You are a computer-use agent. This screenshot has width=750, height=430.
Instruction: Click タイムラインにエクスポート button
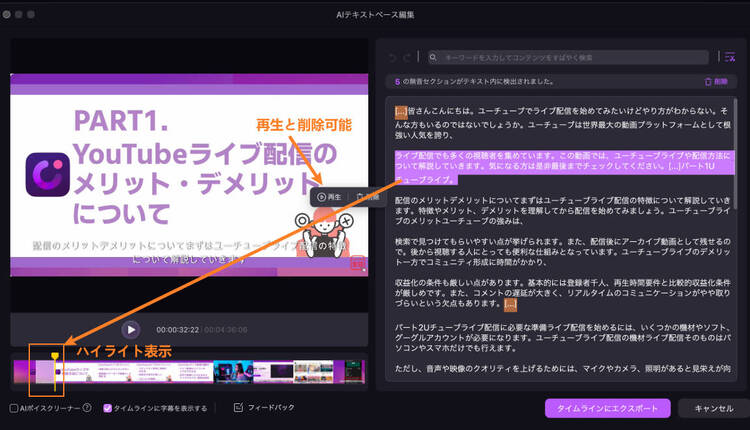(x=607, y=408)
